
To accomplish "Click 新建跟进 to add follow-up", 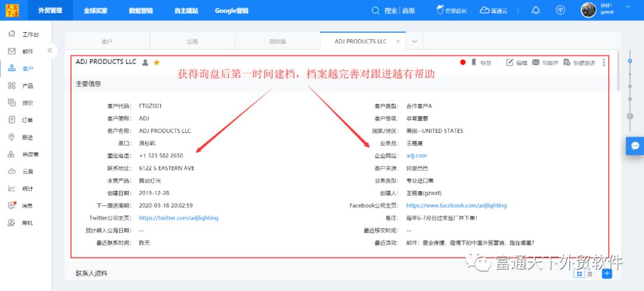I will 579,63.
